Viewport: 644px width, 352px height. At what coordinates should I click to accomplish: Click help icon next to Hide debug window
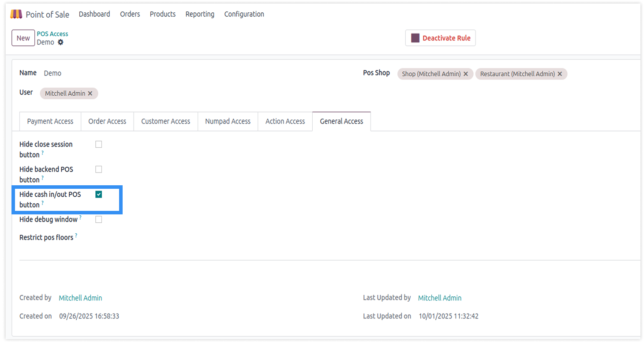pos(80,217)
